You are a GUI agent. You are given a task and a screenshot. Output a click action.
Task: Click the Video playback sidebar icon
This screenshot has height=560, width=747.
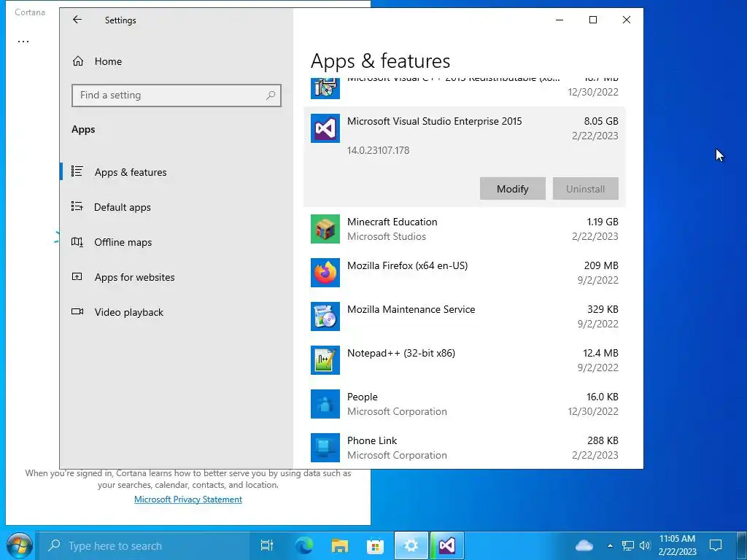(x=77, y=311)
